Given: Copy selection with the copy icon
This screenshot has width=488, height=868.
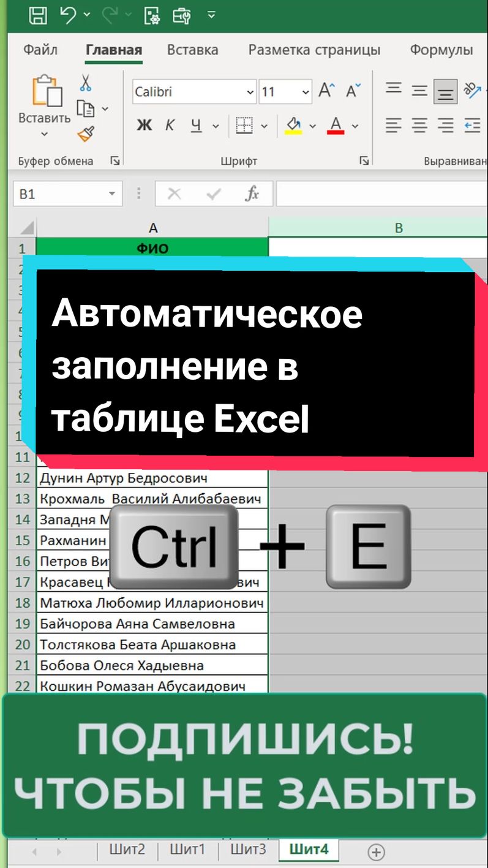Looking at the screenshot, I should (x=86, y=109).
